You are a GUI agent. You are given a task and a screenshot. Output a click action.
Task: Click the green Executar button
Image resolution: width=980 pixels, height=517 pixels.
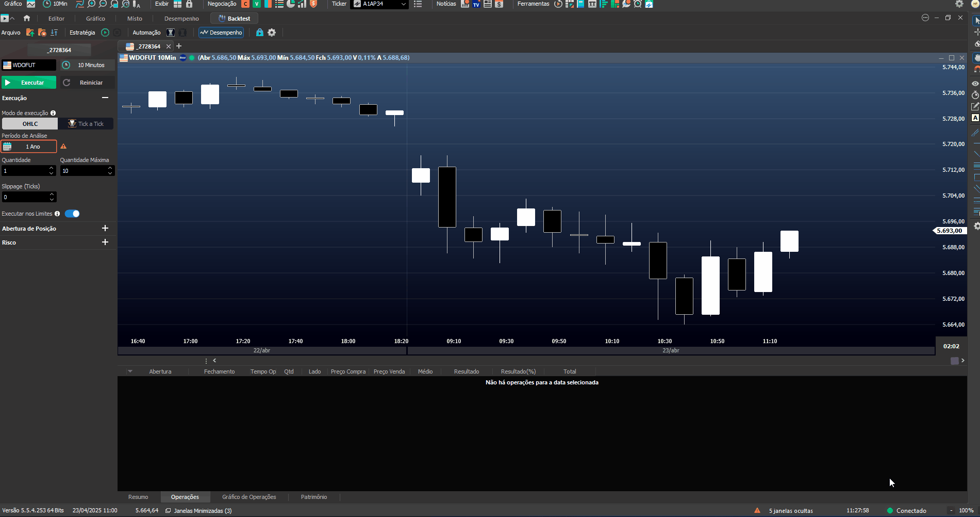pos(29,83)
